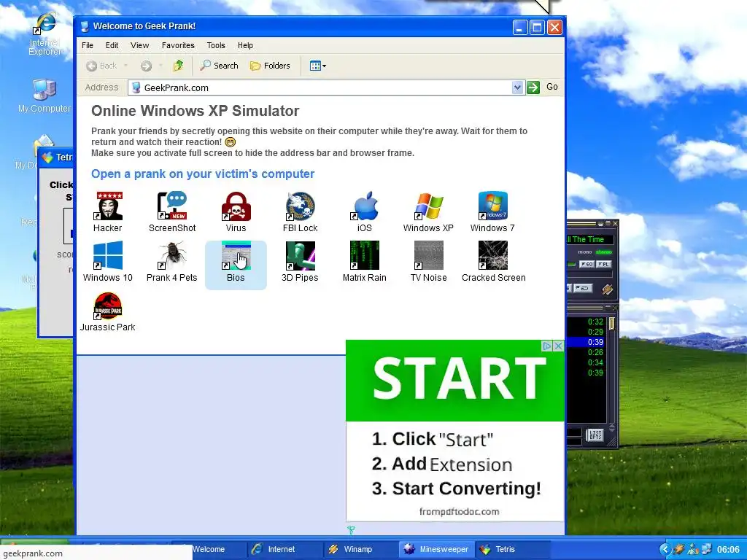This screenshot has width=747, height=560.
Task: Open the Forward button history dropdown arrow
Action: (x=160, y=66)
